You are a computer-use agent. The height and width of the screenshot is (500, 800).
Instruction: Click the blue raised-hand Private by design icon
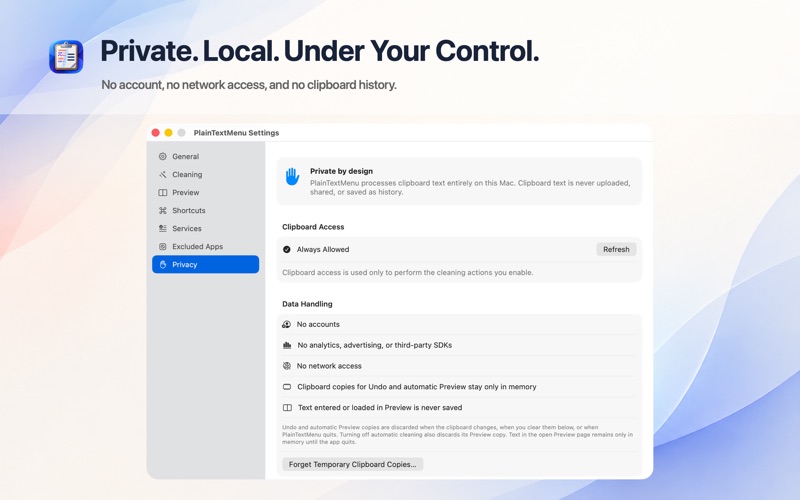tap(292, 177)
